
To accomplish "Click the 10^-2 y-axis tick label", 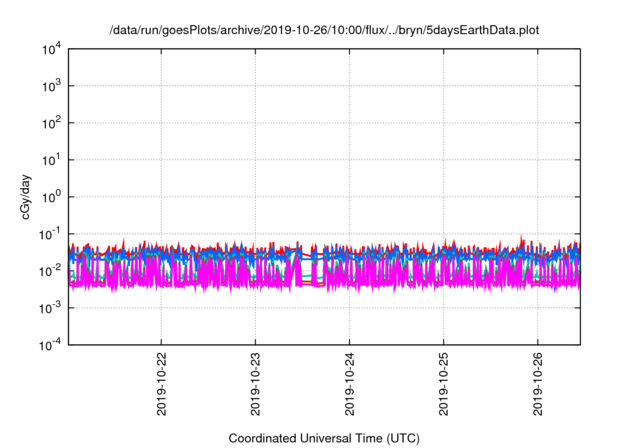I will tap(50, 271).
